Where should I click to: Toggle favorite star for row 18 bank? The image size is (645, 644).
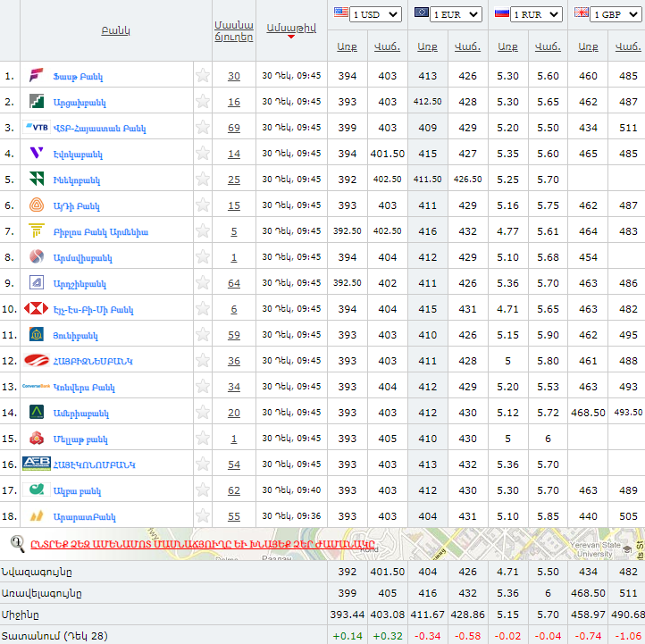pos(203,515)
